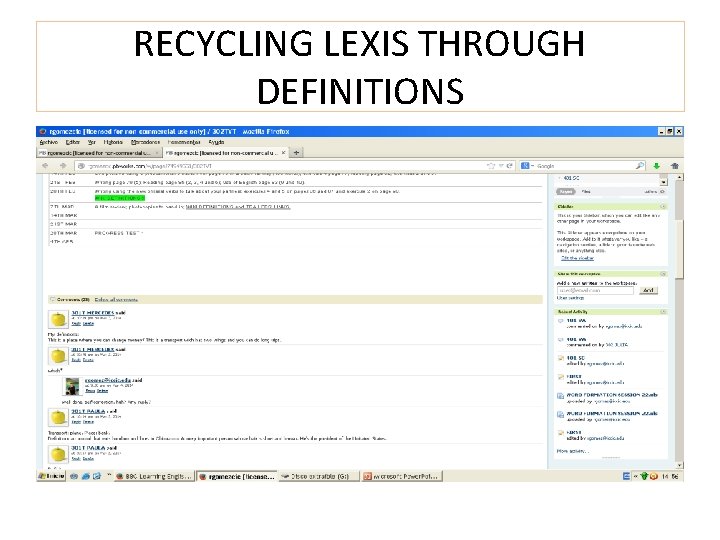Collapse the Comments (28) section toggle
The width and height of the screenshot is (720, 540).
click(x=52, y=299)
